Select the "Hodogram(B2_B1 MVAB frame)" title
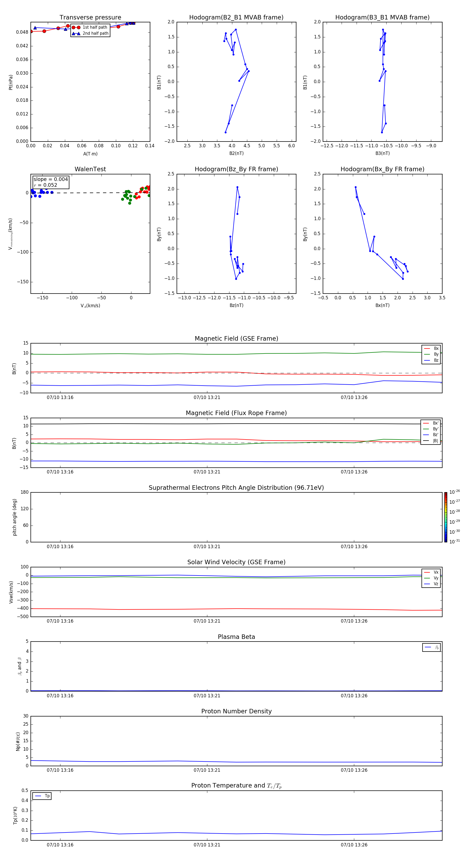This screenshot has height=868, width=473. (236, 17)
